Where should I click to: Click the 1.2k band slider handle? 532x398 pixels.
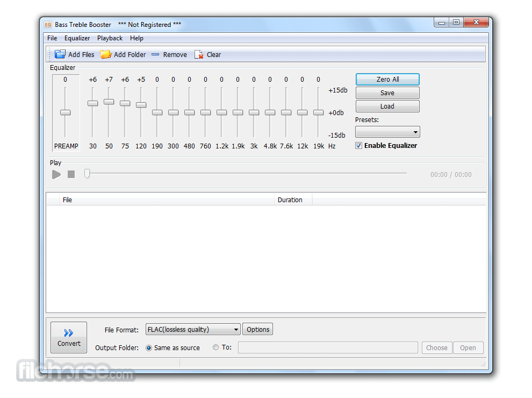tap(221, 112)
